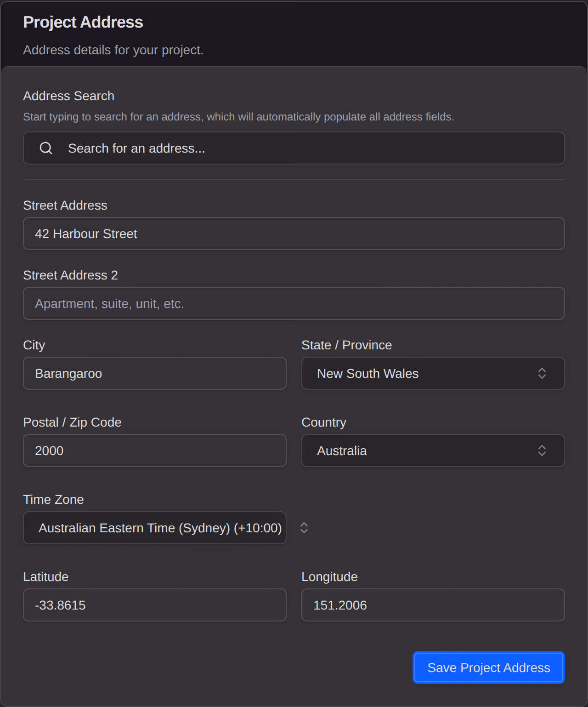The height and width of the screenshot is (707, 588).
Task: Click the Country chevron icon
Action: (542, 450)
